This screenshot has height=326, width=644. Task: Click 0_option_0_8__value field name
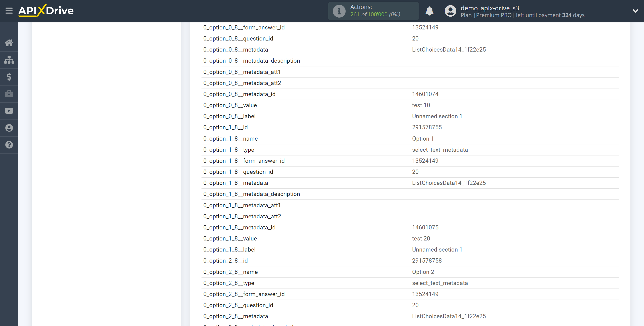[x=230, y=105]
